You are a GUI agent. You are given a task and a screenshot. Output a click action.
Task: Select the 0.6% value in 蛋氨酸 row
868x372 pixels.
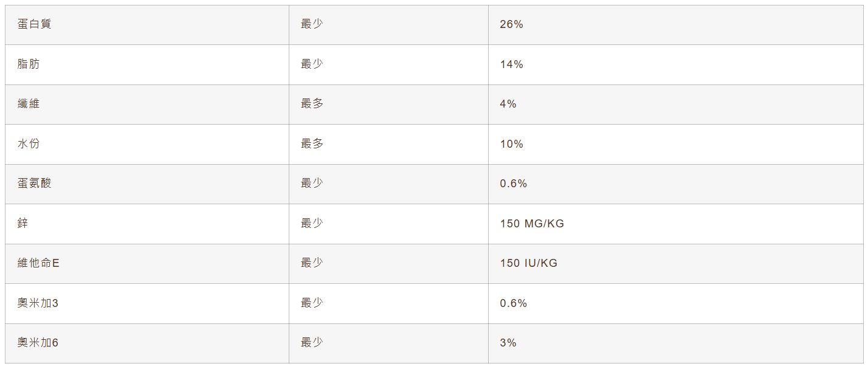coord(514,184)
